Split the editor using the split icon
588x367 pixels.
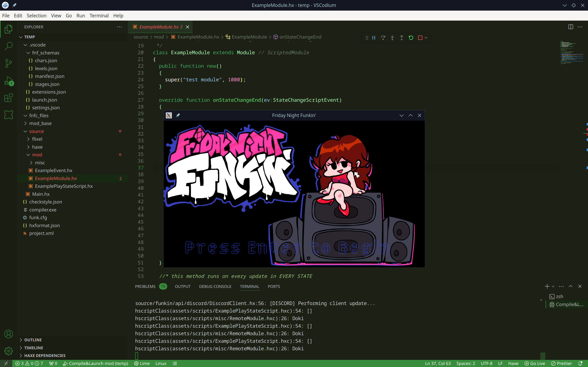(570, 27)
